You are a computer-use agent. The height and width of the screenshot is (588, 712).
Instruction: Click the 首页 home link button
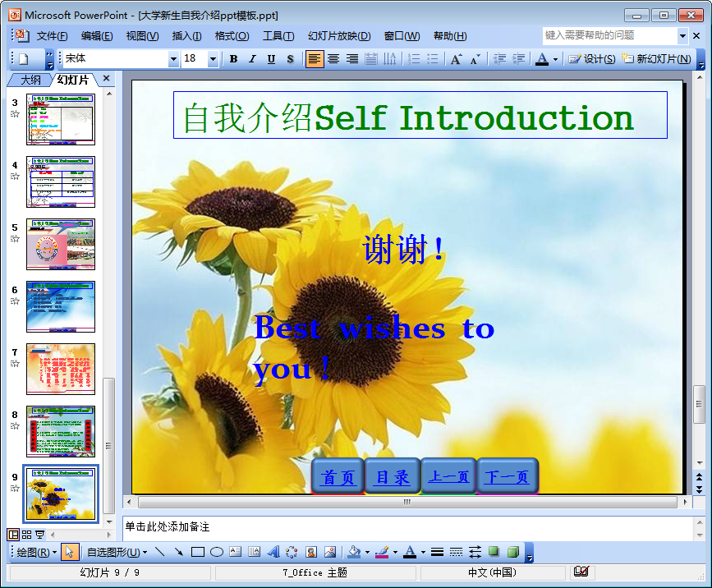point(338,475)
